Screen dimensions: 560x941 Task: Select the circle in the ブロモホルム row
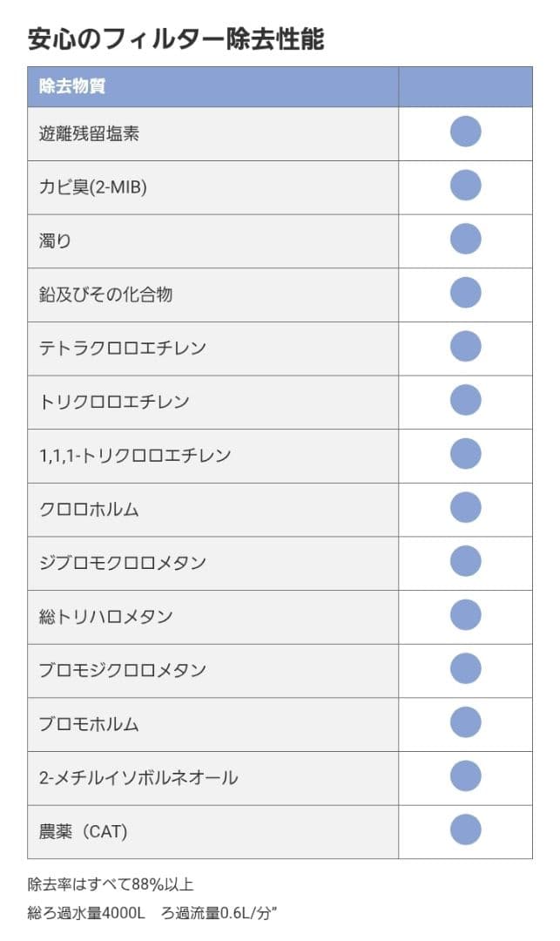(465, 722)
